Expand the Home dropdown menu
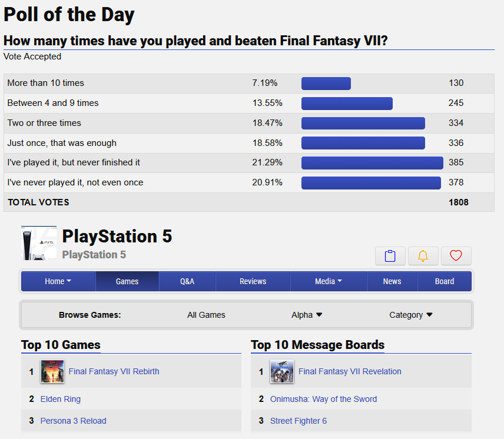 coord(58,281)
